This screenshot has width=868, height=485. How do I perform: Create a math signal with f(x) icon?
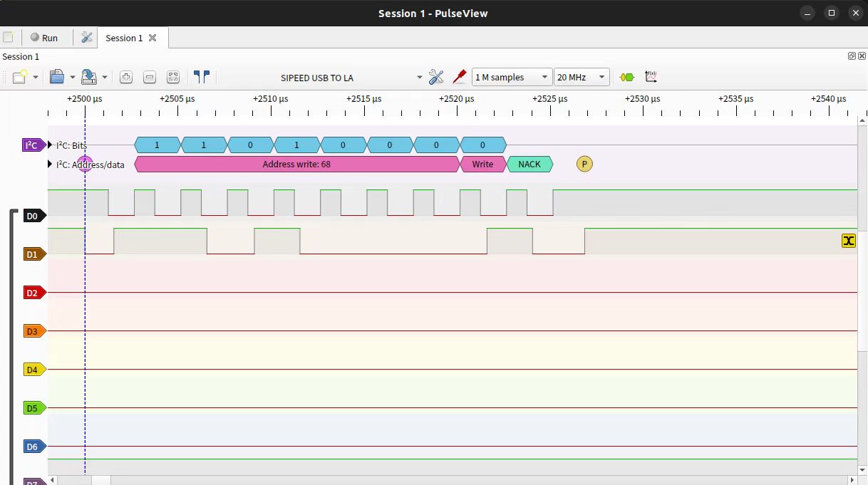pyautogui.click(x=651, y=76)
